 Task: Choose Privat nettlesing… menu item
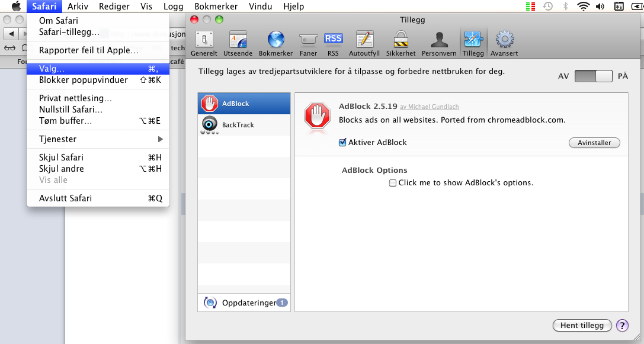click(x=98, y=98)
